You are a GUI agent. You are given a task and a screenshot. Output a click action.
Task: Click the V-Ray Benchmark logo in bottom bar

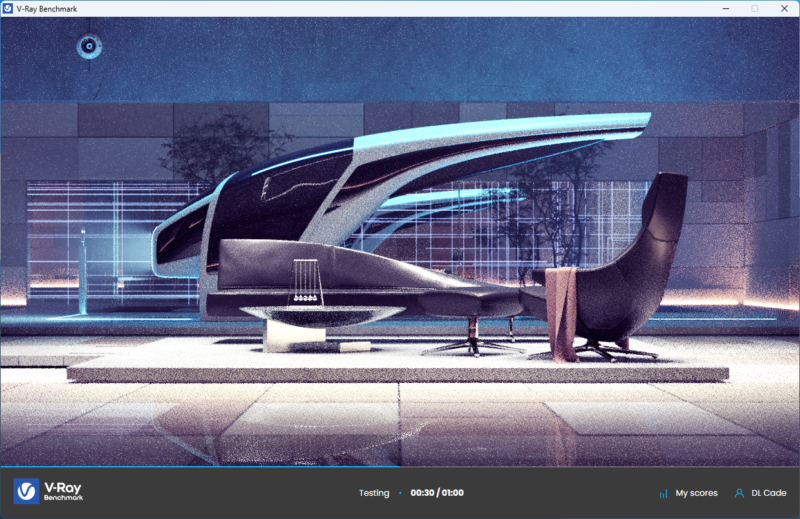click(48, 492)
